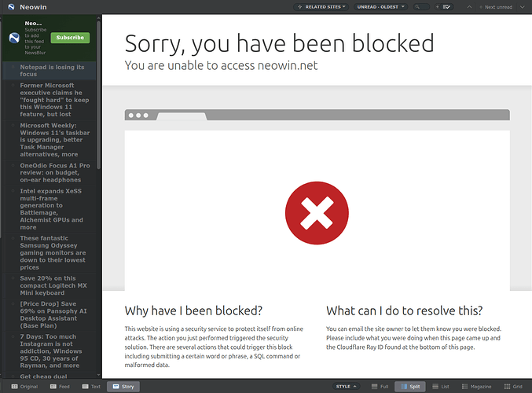Screen dimensions: 532x393
Task: Click the Neowin logo in the header
Action: (x=10, y=7)
